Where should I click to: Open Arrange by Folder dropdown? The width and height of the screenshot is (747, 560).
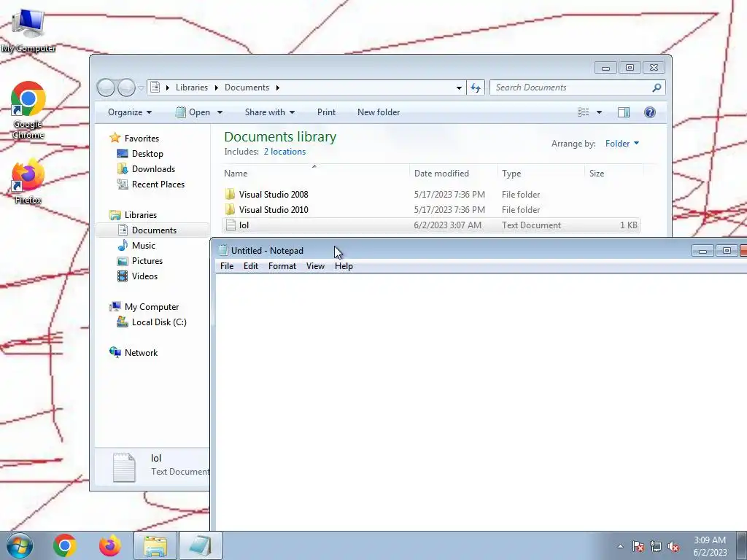point(622,144)
